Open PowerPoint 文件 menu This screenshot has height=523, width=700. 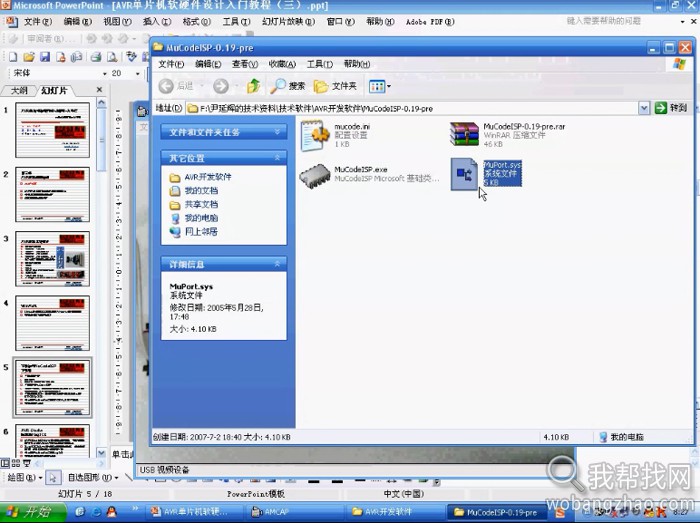[38, 21]
